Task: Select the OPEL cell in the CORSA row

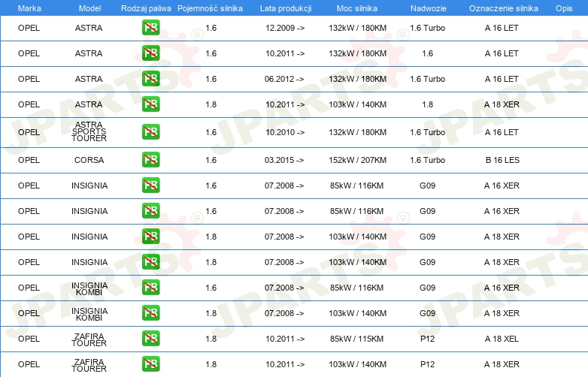Action: [x=29, y=160]
